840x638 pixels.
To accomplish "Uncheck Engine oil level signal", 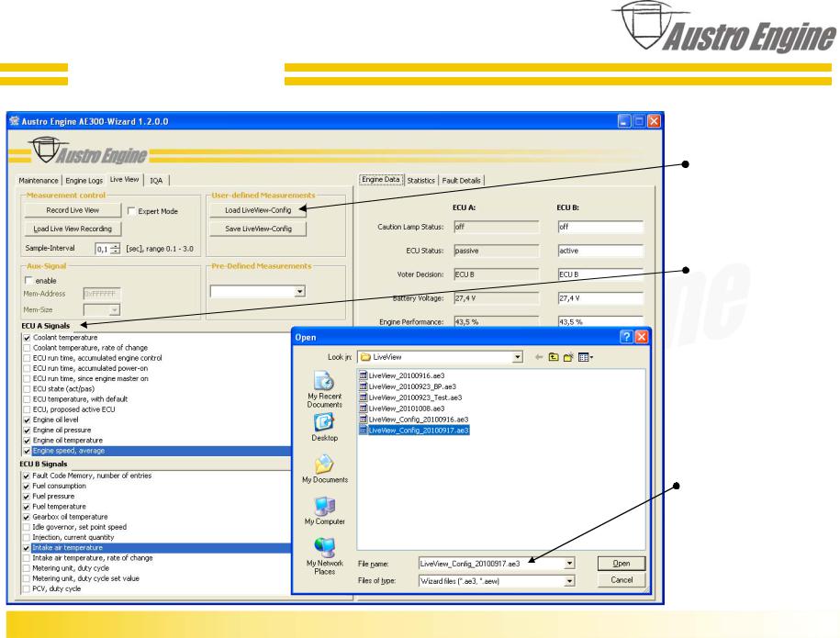I will pos(27,420).
